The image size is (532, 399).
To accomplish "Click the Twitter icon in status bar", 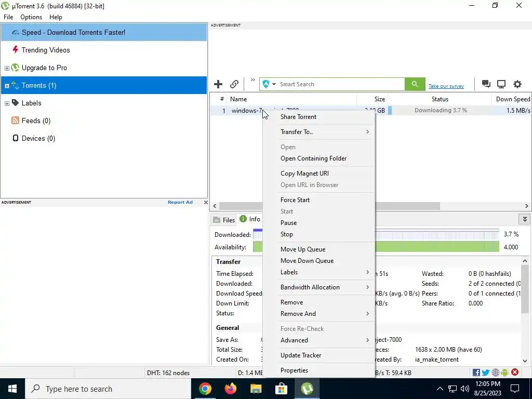I will [486, 373].
